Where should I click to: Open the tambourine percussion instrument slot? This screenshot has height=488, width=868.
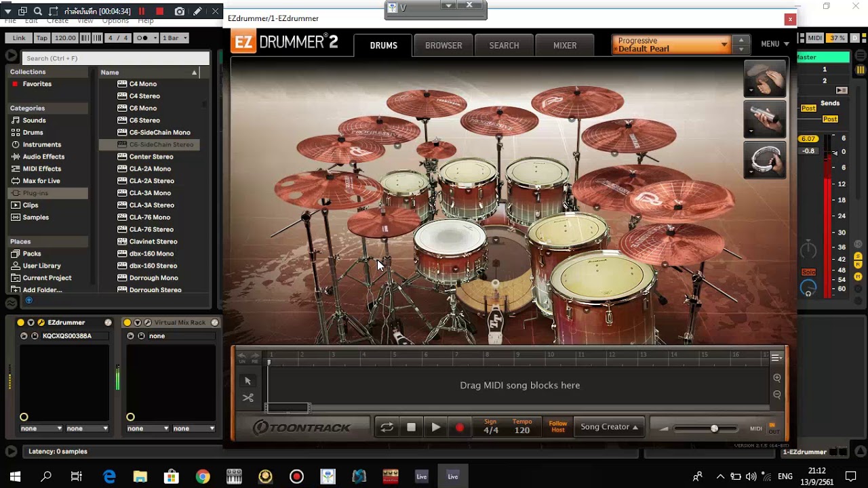pos(765,159)
